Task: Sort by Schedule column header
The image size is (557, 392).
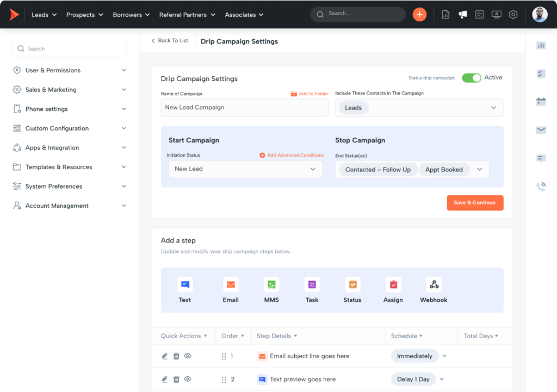Action: pyautogui.click(x=406, y=336)
